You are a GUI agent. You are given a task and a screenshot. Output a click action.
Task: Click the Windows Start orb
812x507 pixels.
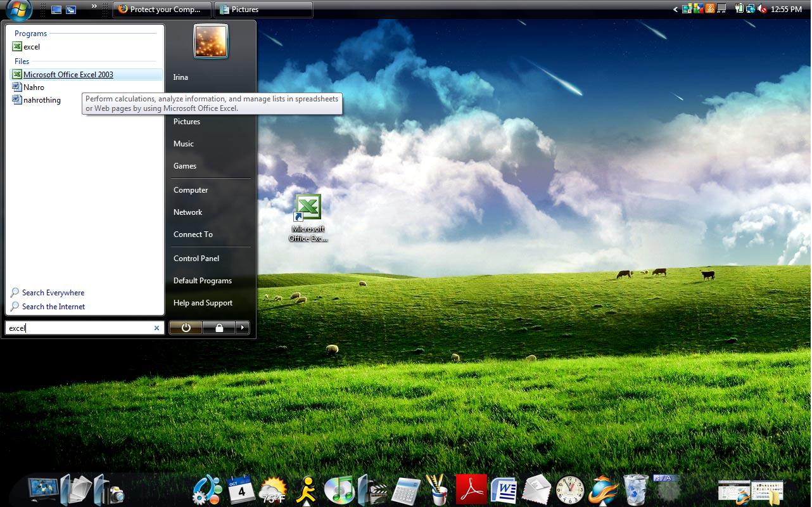tap(18, 9)
